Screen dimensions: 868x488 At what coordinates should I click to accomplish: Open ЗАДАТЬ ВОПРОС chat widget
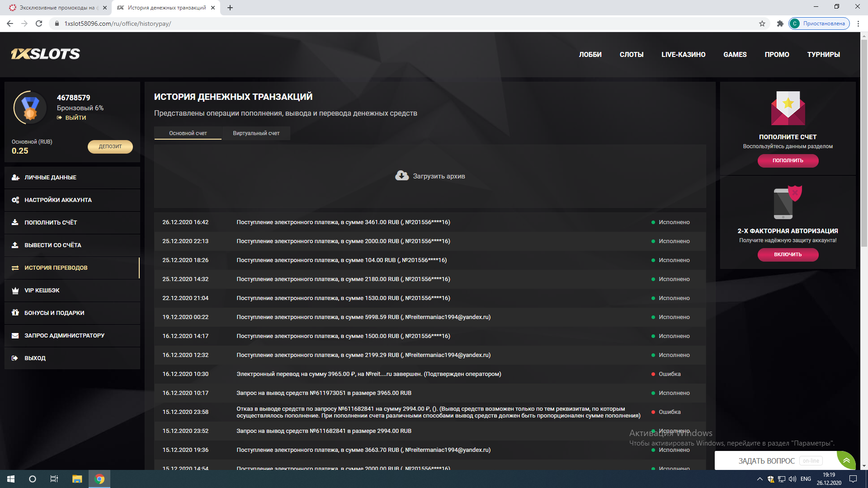point(766,461)
